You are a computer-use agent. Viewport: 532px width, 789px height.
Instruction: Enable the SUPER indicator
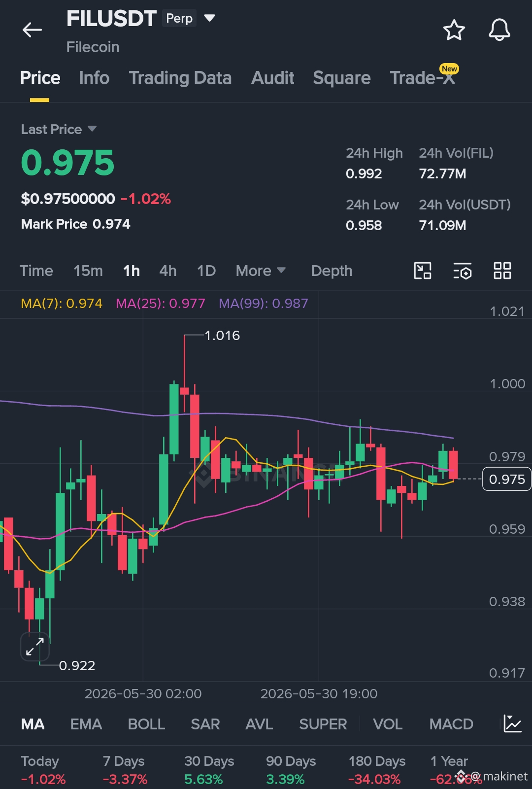pos(323,724)
